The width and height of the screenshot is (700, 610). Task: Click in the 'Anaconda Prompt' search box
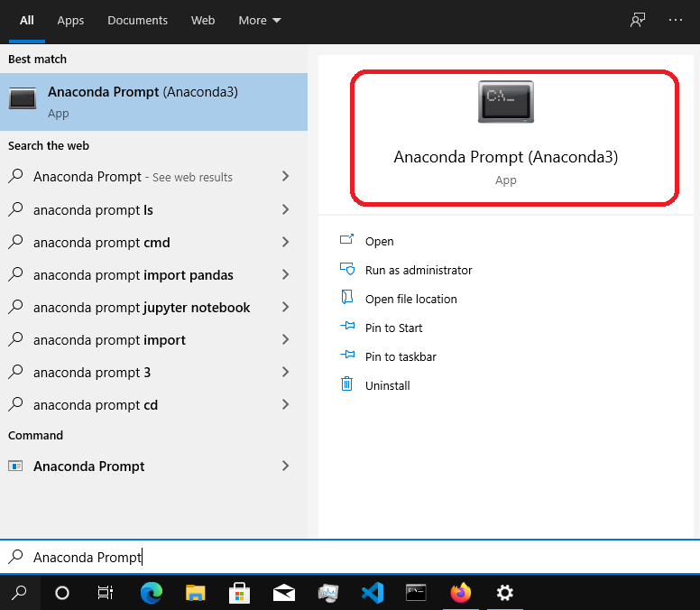[x=350, y=557]
